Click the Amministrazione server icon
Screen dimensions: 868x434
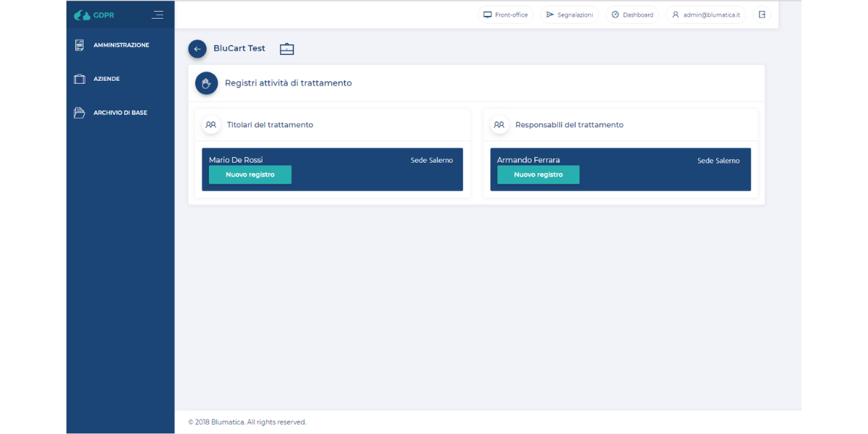point(80,45)
